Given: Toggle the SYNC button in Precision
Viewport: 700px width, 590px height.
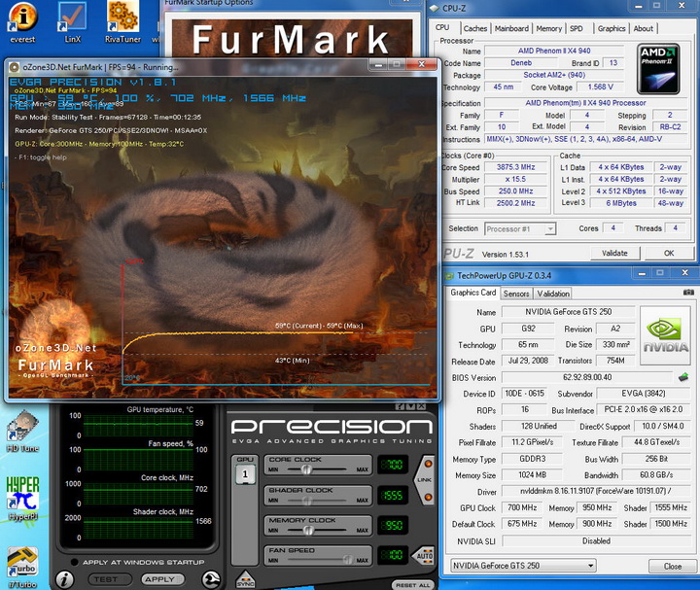Looking at the screenshot, I should 246,579.
